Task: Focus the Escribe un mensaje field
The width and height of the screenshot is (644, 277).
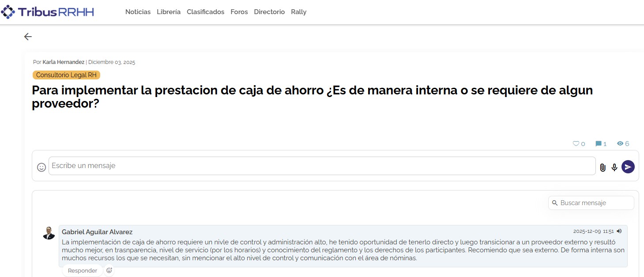Action: pos(321,166)
